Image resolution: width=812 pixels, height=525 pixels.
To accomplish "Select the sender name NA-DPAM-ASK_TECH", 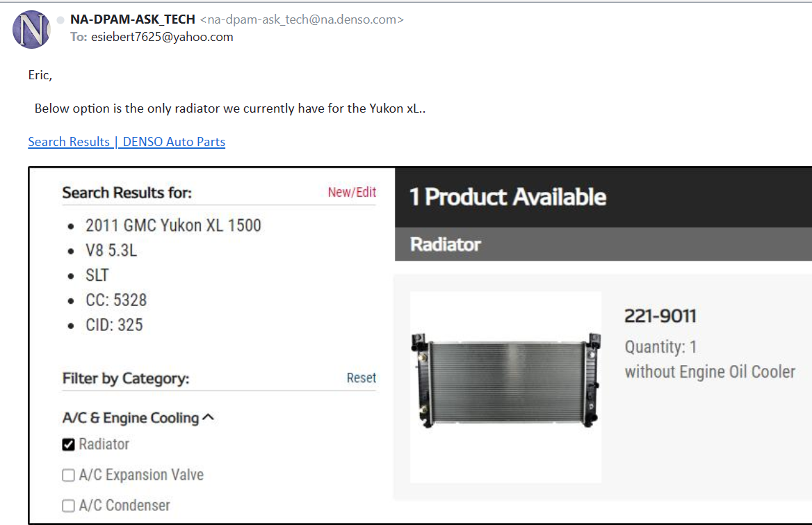I will pyautogui.click(x=133, y=19).
